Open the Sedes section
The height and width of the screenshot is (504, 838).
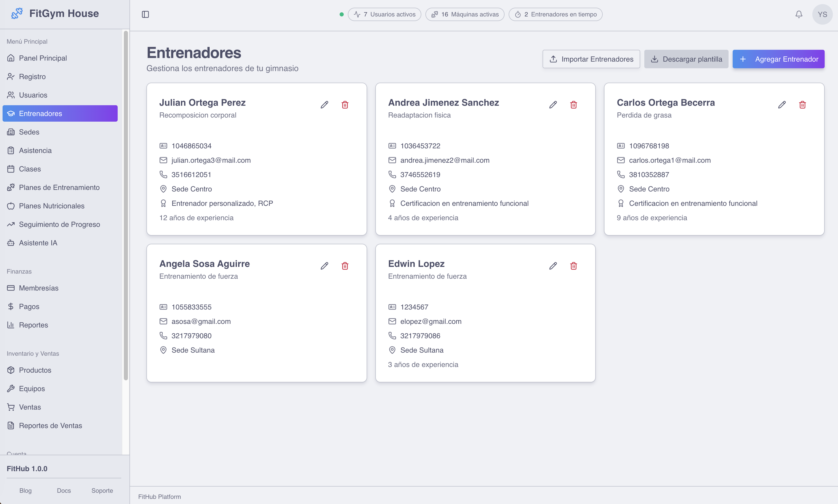click(29, 132)
